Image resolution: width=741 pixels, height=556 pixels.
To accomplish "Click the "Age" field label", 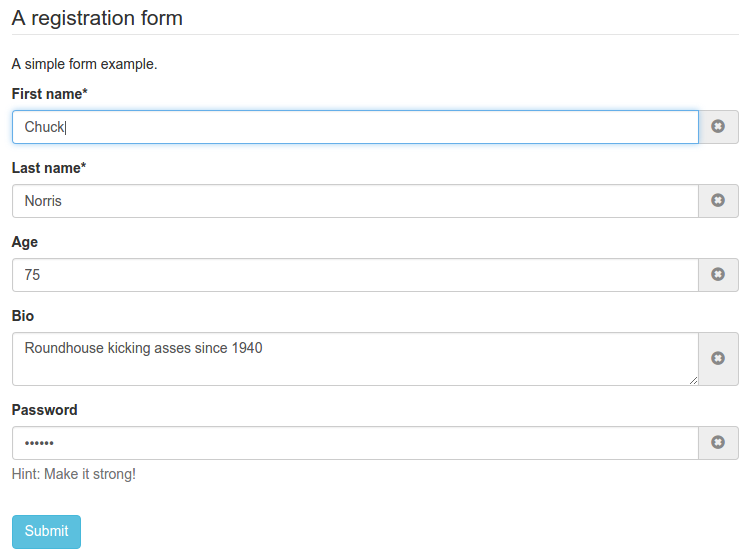I will point(25,242).
